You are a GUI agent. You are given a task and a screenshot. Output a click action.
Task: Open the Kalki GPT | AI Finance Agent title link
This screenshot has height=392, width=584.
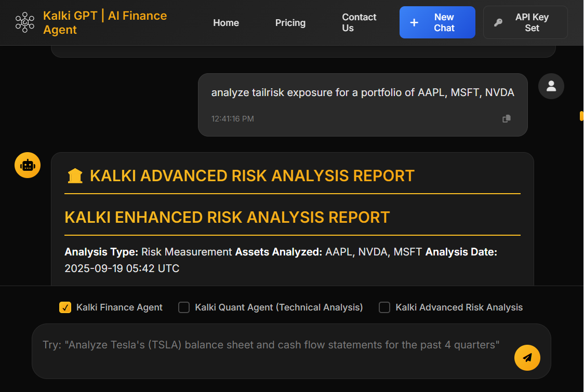pos(105,23)
